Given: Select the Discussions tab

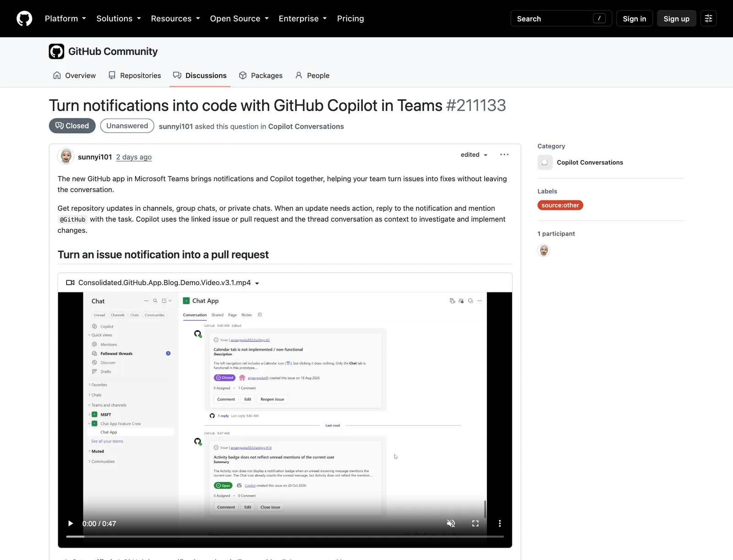Looking at the screenshot, I should pos(200,76).
